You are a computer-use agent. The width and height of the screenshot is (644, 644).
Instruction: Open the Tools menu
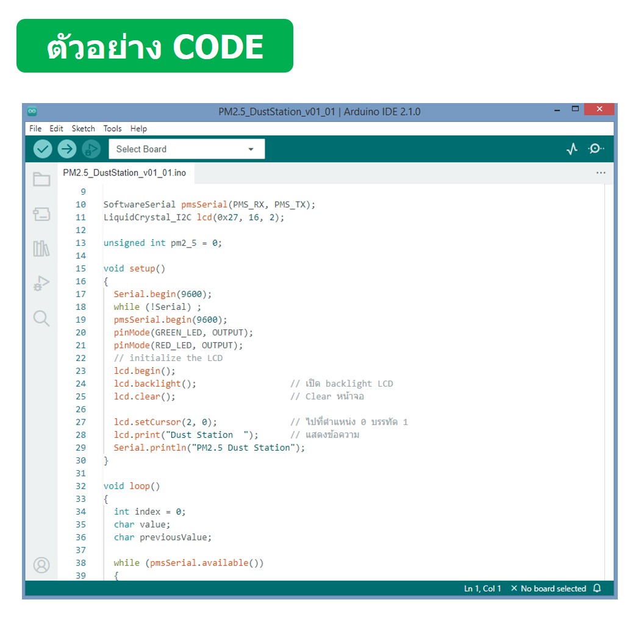pos(112,128)
